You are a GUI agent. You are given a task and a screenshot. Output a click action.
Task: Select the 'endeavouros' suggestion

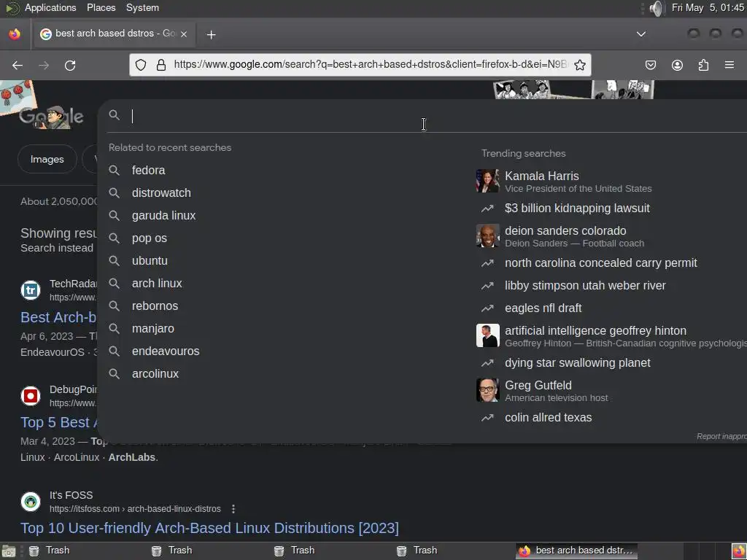[166, 351]
